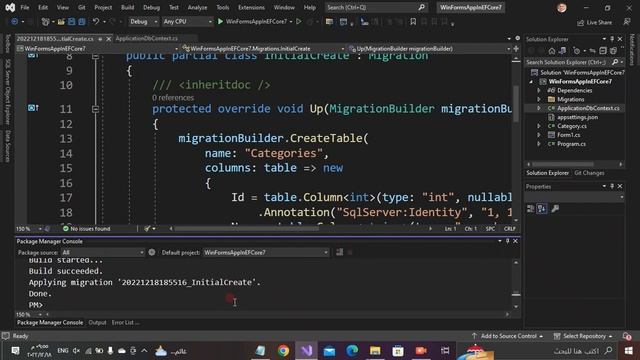640x360 pixels.
Task: Toggle the muted speaker icon in system tray
Action: [76, 351]
